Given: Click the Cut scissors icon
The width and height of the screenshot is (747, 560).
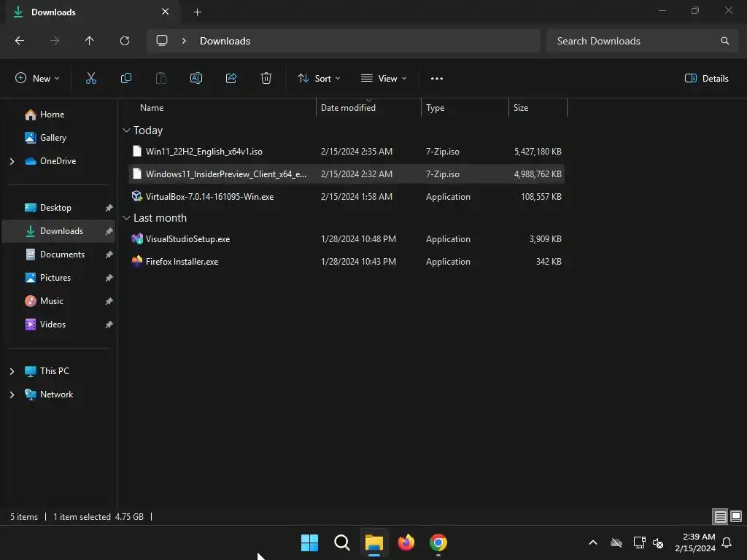Looking at the screenshot, I should (91, 79).
